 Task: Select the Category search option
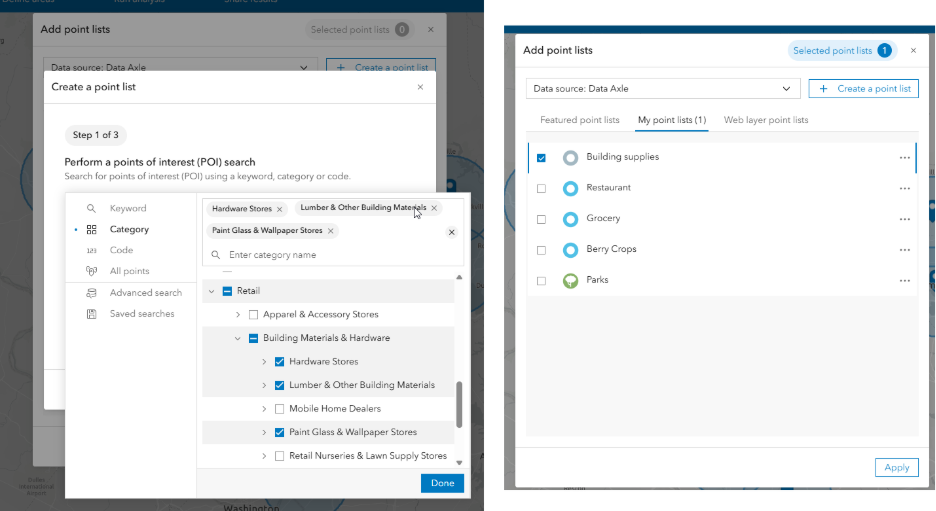129,229
